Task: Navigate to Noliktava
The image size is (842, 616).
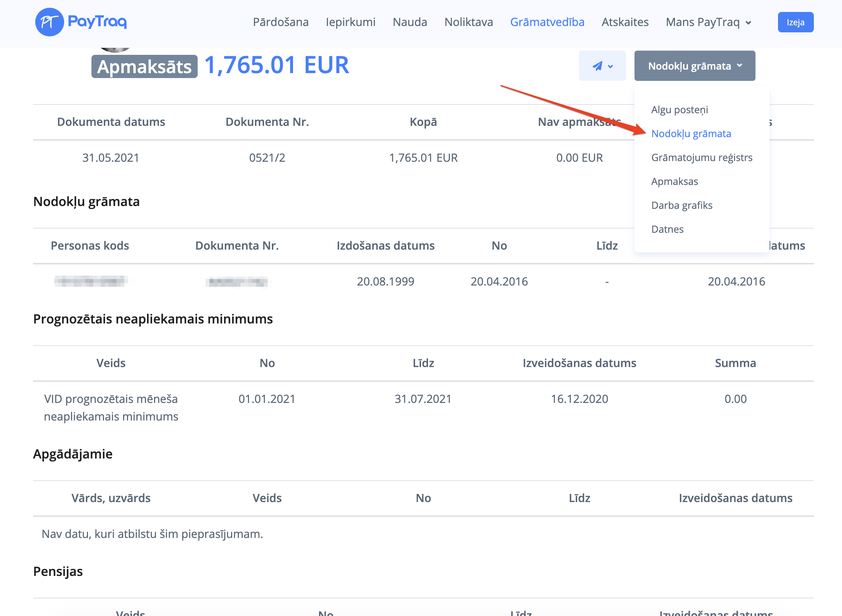Action: (468, 23)
